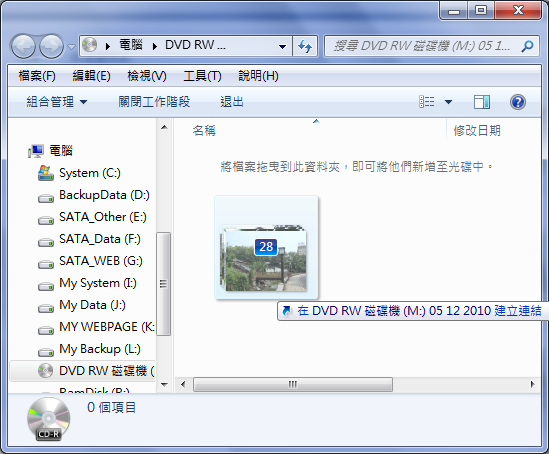
Task: Open the view options dropdown arrow
Action: [448, 102]
